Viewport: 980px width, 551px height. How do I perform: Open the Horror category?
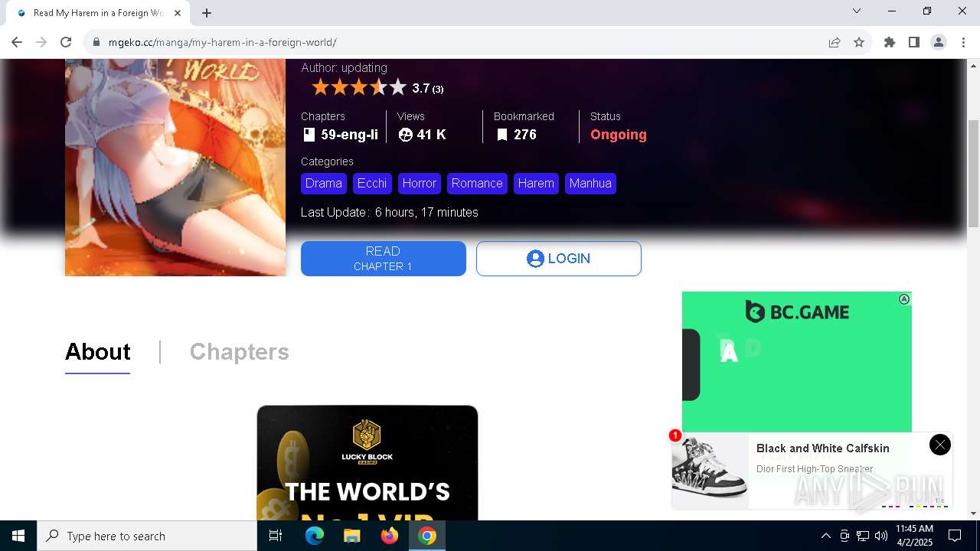[420, 184]
